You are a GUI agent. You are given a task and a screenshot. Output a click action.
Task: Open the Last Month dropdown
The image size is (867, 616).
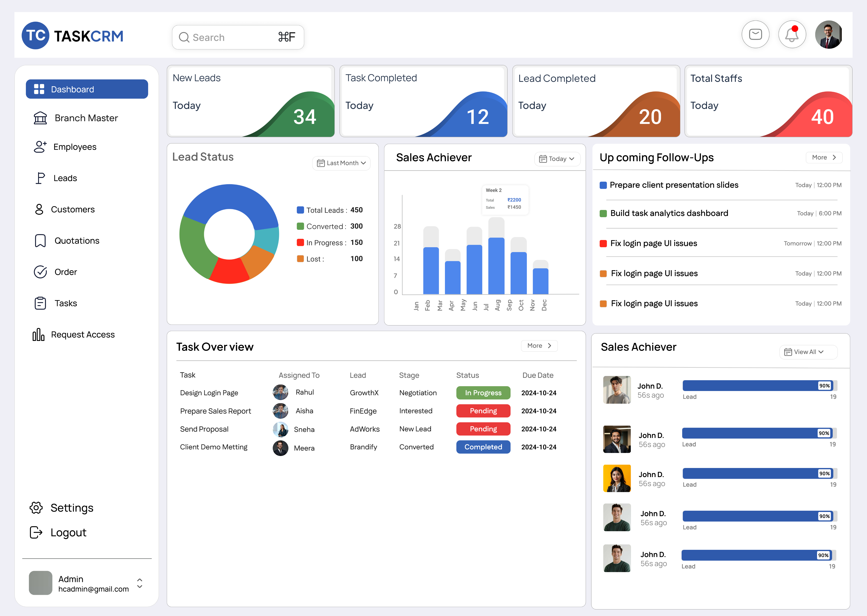[341, 163]
